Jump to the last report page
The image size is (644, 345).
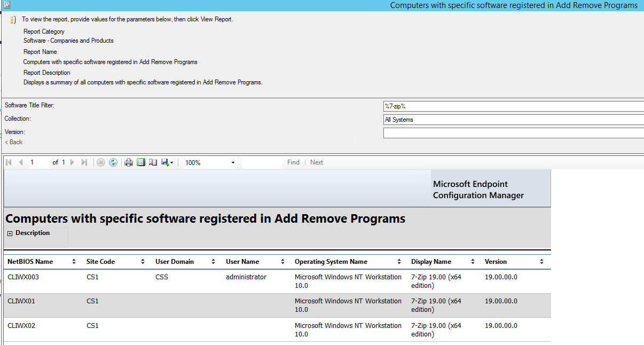coord(84,162)
